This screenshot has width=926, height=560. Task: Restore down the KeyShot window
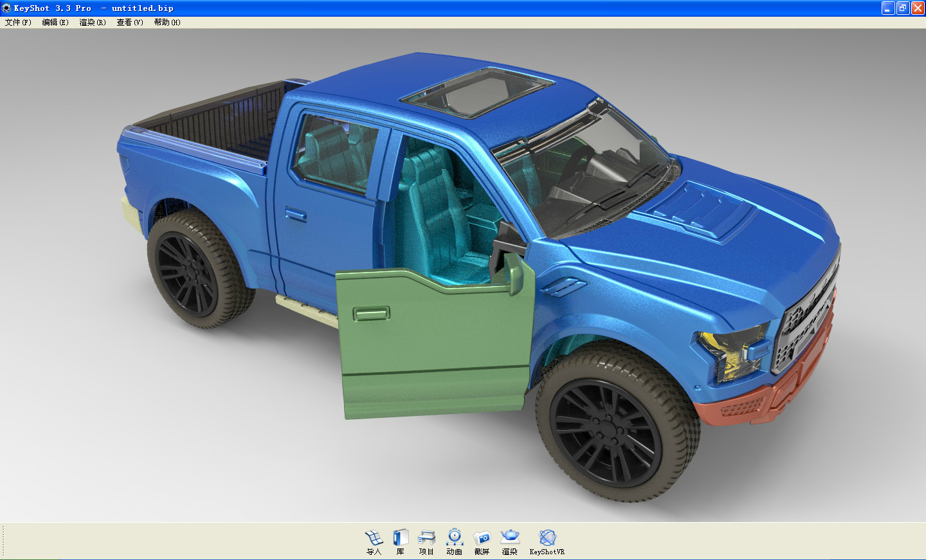[903, 8]
